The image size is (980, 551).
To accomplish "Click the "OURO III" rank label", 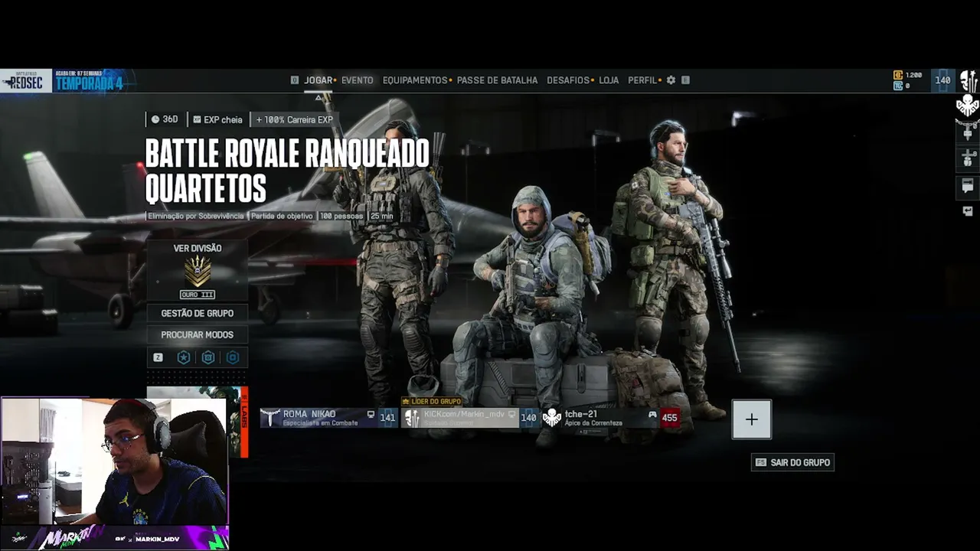I will pos(198,295).
